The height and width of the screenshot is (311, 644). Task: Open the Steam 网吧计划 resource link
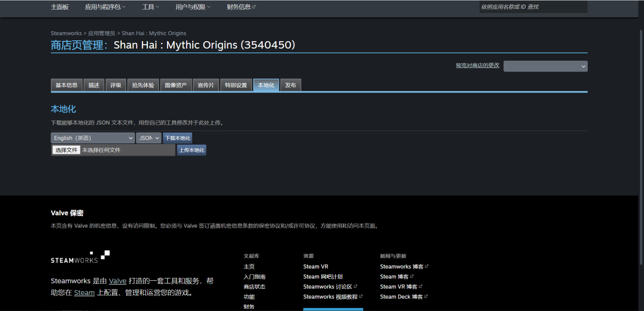pos(323,276)
